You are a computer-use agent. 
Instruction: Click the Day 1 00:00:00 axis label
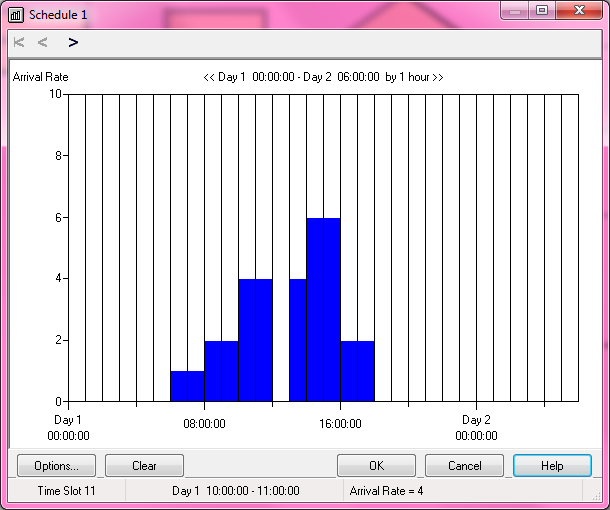click(68, 428)
